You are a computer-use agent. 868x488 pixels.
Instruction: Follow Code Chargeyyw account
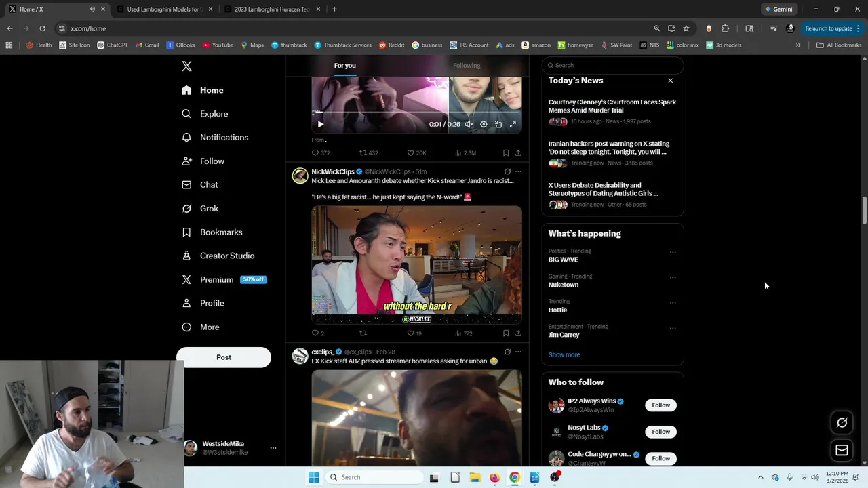click(660, 459)
